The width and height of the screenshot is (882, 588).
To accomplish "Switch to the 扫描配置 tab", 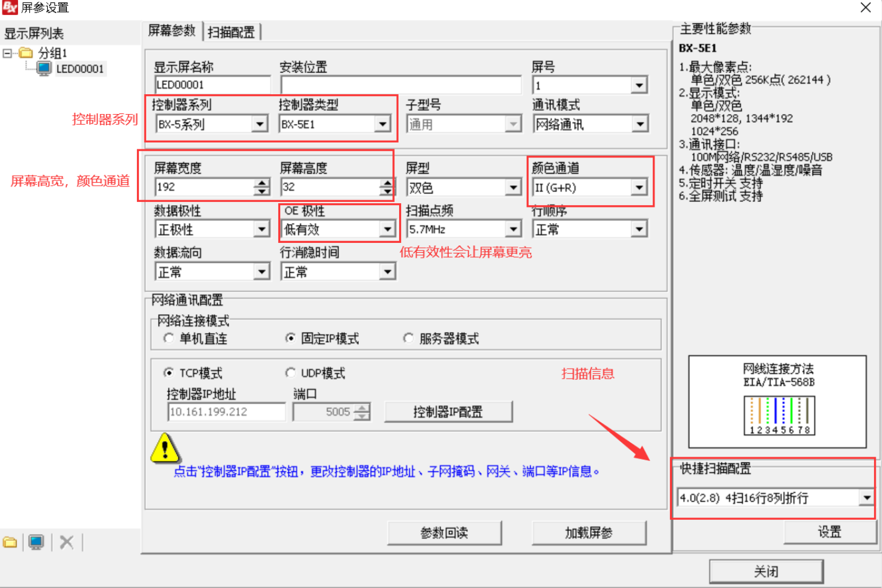I will 231,32.
